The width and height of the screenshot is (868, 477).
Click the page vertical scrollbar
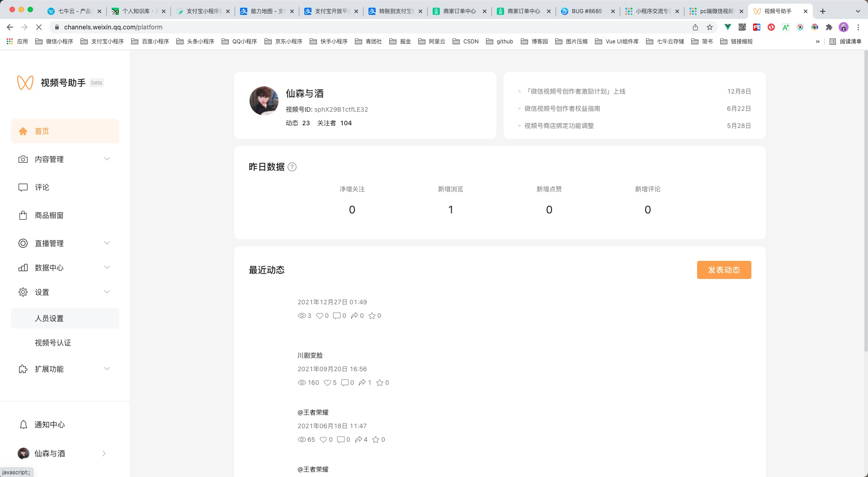pos(866,201)
